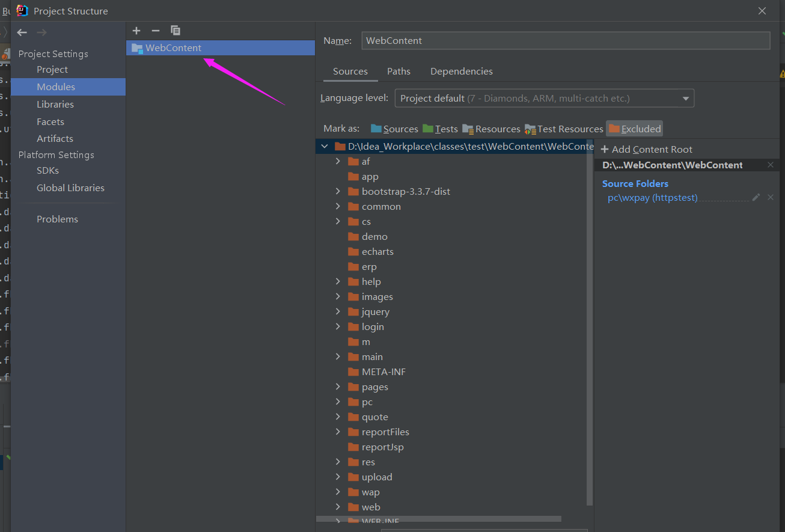Expand the reportFiles folder
785x532 pixels.
338,432
